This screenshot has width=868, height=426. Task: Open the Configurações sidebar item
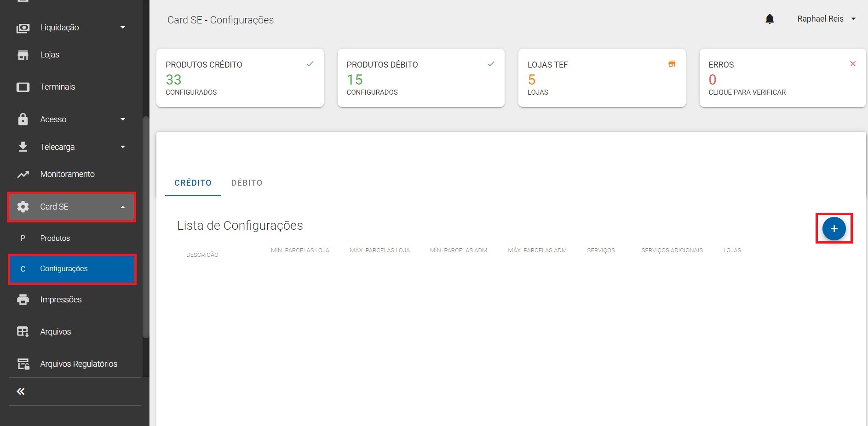[64, 269]
